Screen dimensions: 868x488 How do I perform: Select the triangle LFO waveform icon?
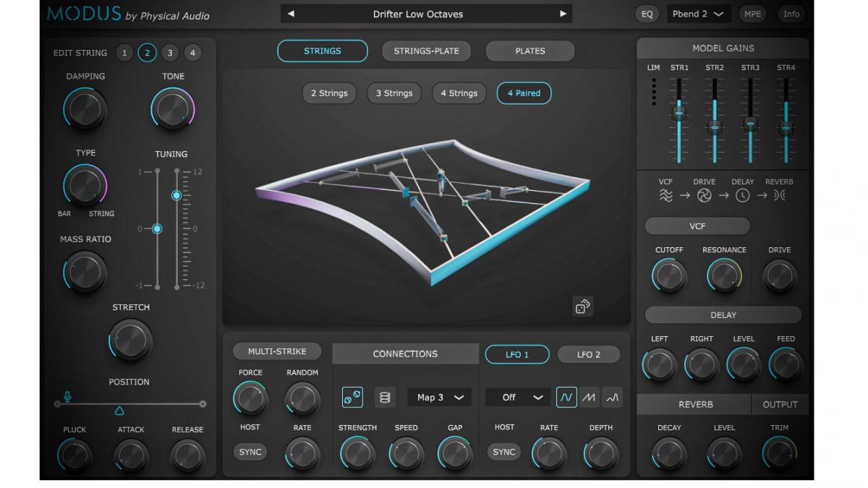coord(590,397)
